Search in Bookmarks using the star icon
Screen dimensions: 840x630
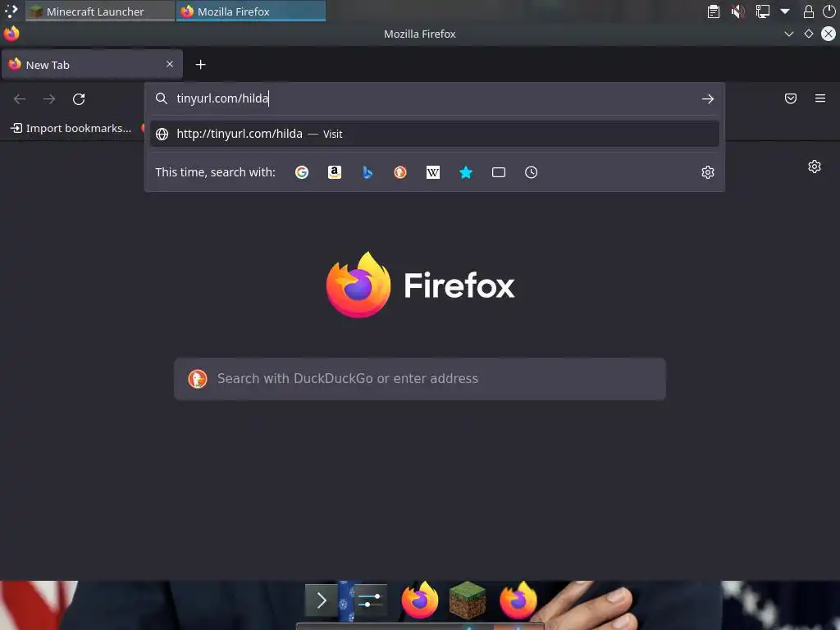tap(466, 172)
